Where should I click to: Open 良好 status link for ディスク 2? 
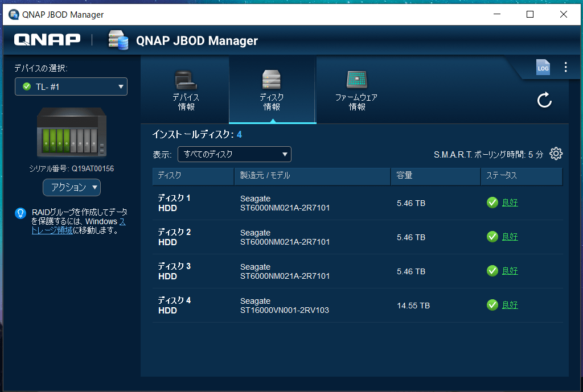[x=510, y=237]
